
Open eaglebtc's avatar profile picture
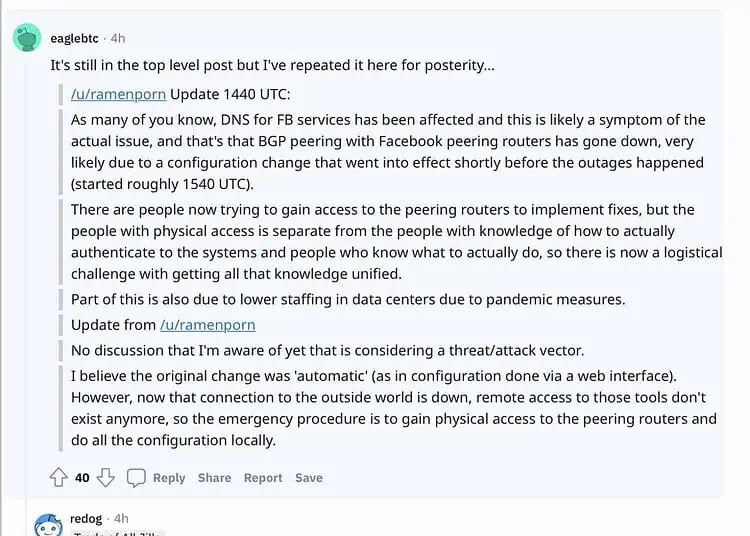(27, 38)
